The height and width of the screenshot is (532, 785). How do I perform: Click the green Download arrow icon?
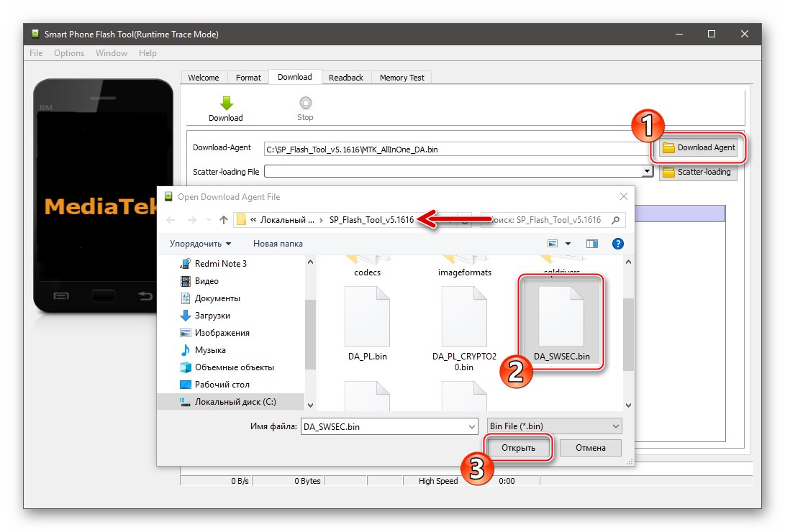pyautogui.click(x=226, y=103)
